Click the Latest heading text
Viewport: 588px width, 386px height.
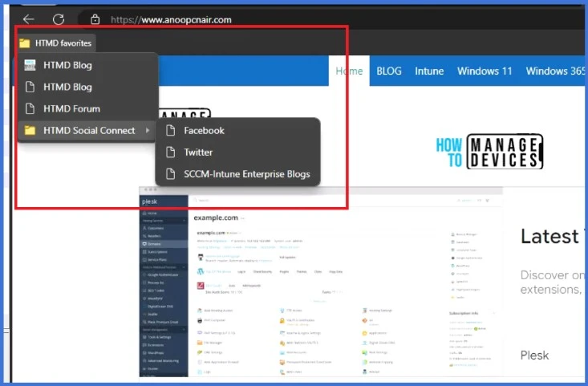point(549,236)
